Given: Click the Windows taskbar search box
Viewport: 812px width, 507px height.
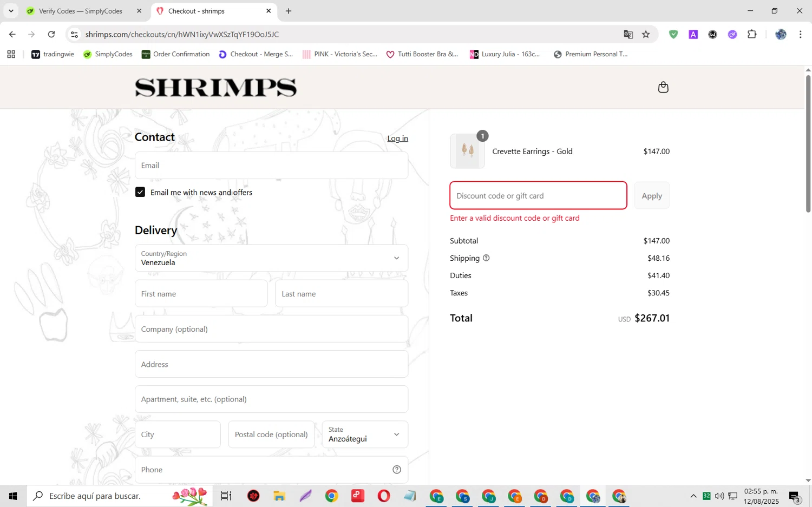Looking at the screenshot, I should (x=120, y=496).
